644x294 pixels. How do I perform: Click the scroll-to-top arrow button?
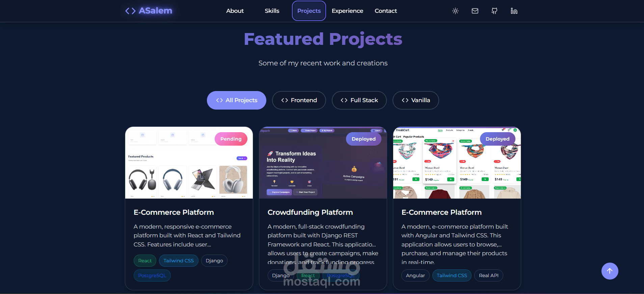point(610,271)
